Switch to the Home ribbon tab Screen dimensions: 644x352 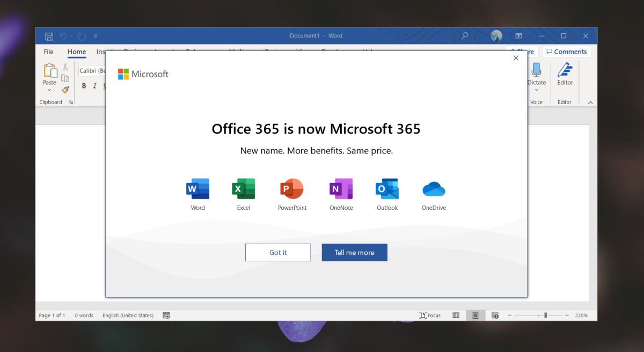point(76,52)
